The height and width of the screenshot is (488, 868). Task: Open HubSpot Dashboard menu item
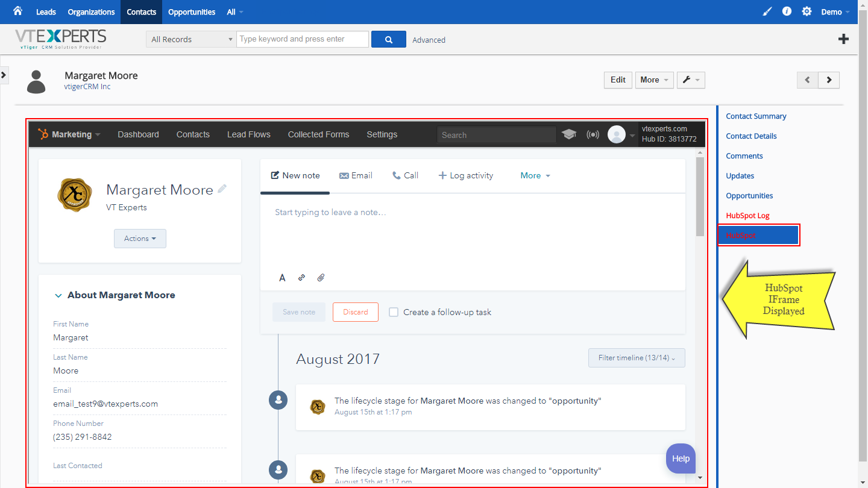click(x=139, y=134)
